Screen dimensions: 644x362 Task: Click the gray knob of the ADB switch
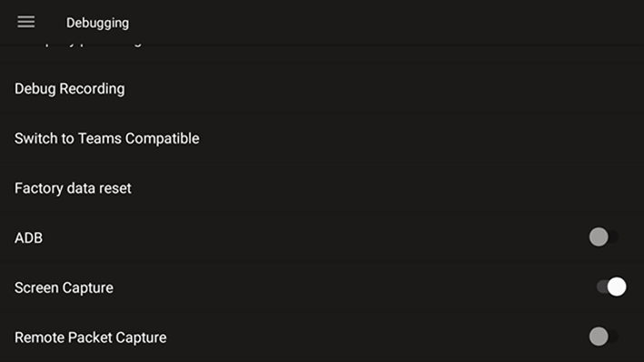(x=599, y=237)
